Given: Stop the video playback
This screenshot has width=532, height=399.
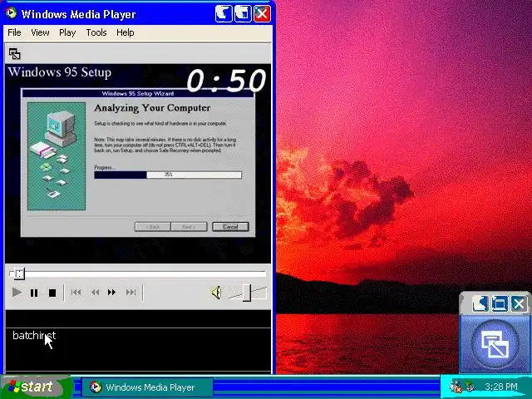Looking at the screenshot, I should pos(52,293).
